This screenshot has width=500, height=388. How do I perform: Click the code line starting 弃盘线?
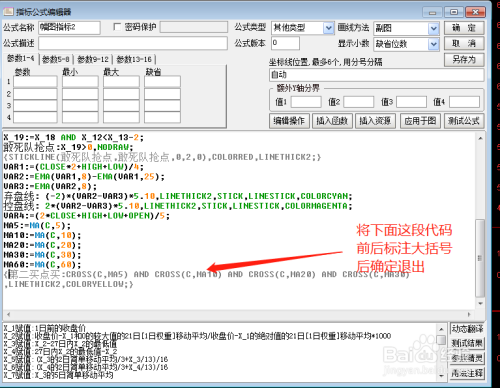tap(178, 196)
